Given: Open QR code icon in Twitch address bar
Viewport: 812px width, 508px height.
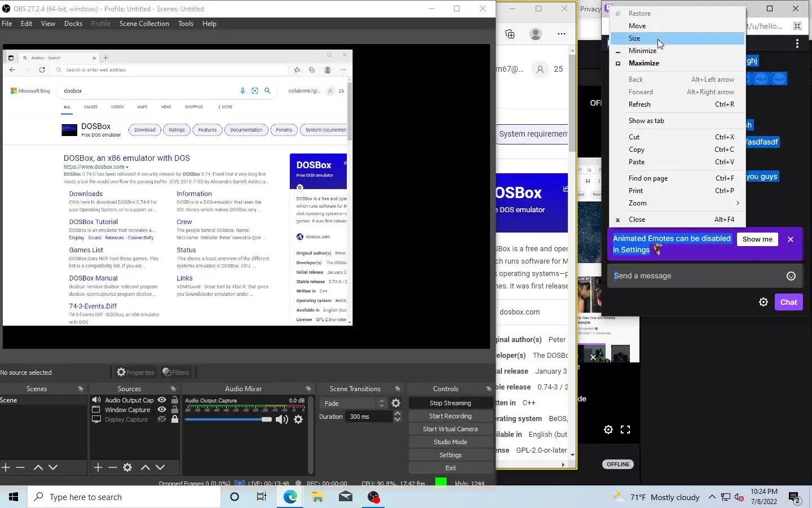Looking at the screenshot, I should tap(797, 26).
